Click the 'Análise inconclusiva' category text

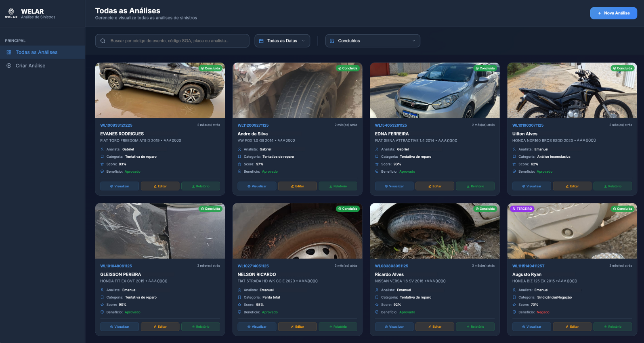tap(554, 157)
